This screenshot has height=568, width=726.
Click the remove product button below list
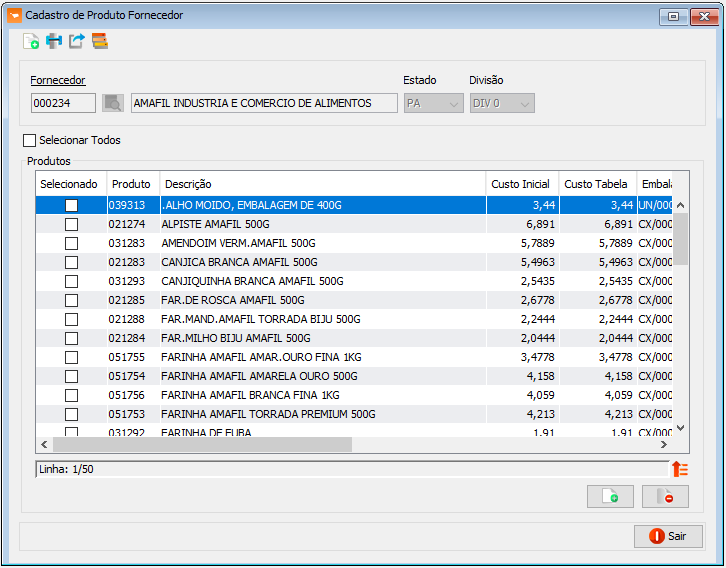point(665,497)
